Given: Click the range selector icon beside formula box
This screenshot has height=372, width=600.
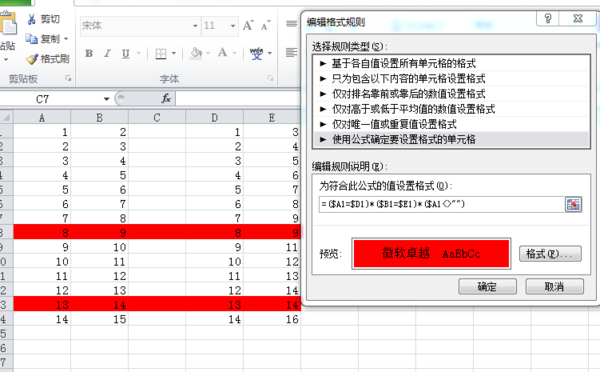Looking at the screenshot, I should click(x=573, y=204).
